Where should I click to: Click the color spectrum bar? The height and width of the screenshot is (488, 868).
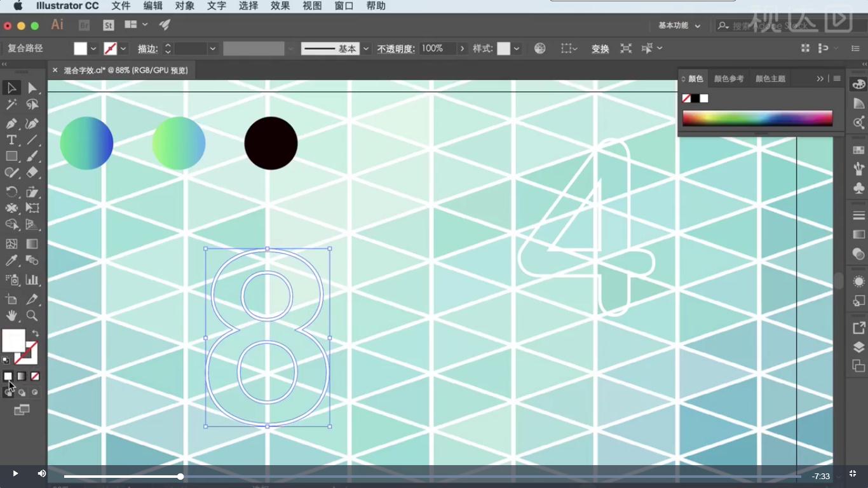[x=757, y=118]
